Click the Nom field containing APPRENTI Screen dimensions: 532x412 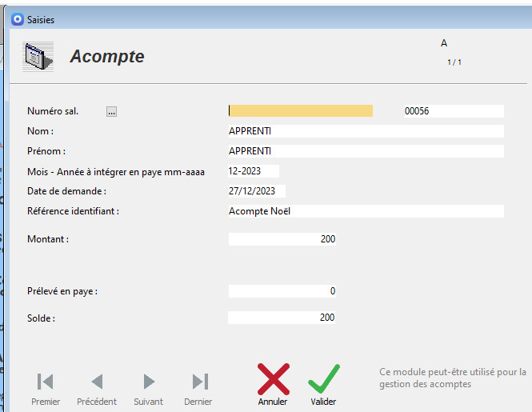pos(366,131)
